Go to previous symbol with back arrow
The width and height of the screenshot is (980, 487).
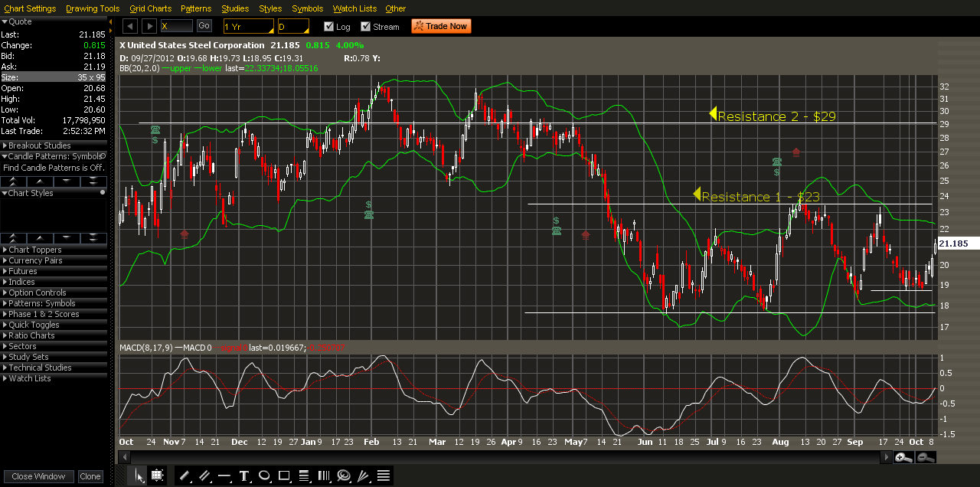tap(129, 26)
